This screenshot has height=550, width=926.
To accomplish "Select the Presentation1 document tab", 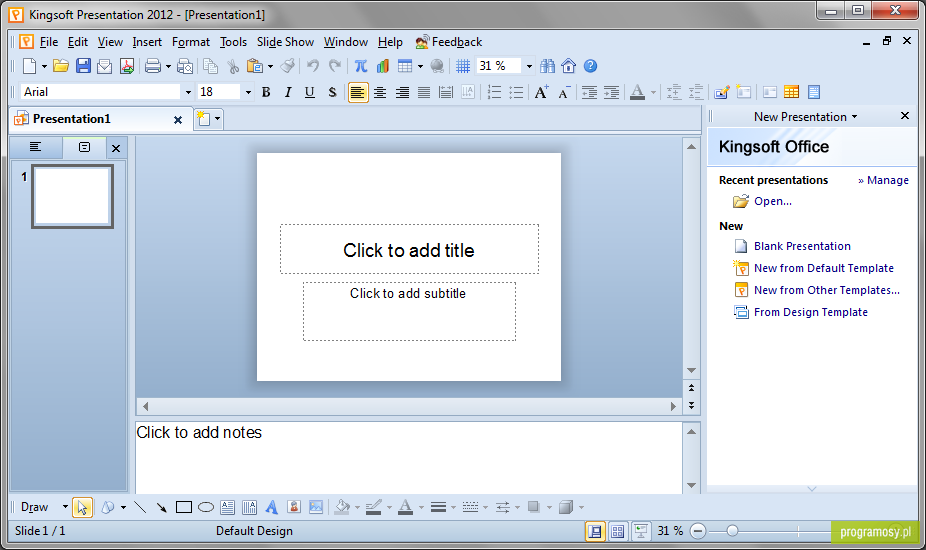I will click(x=100, y=119).
